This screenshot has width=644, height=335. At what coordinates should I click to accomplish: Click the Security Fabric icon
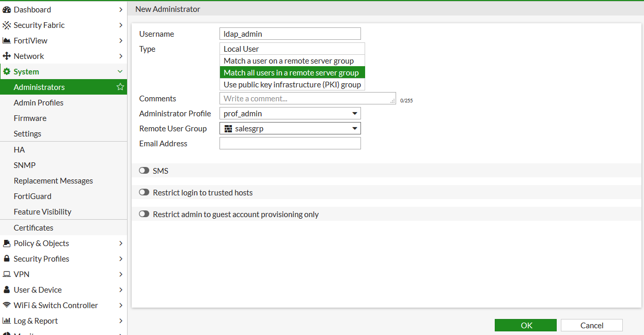coord(7,25)
